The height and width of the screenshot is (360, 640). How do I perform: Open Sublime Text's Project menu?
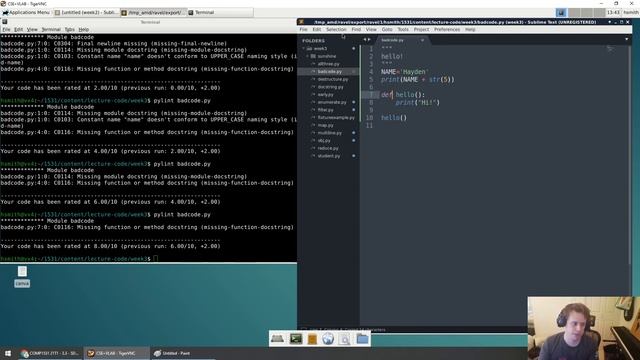[421, 29]
